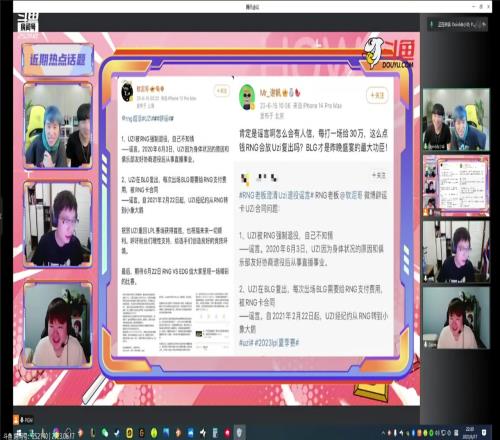The image size is (500, 440).
Task: Open the document-style icon in taskbar
Action: 215,433
